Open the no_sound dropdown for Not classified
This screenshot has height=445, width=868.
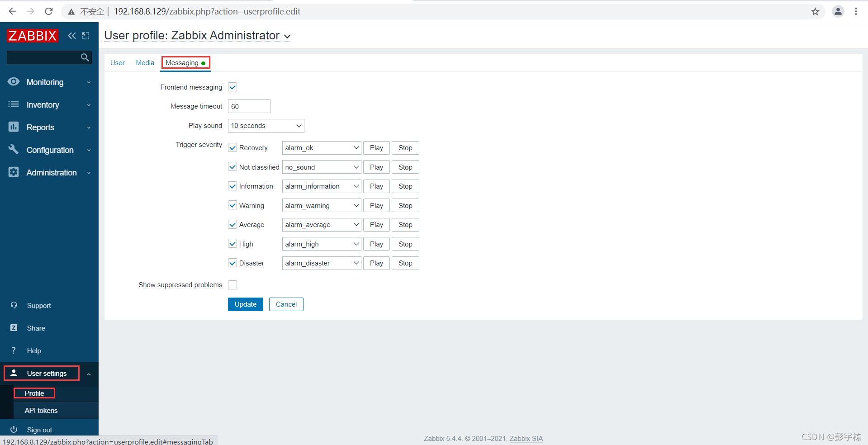(x=322, y=167)
